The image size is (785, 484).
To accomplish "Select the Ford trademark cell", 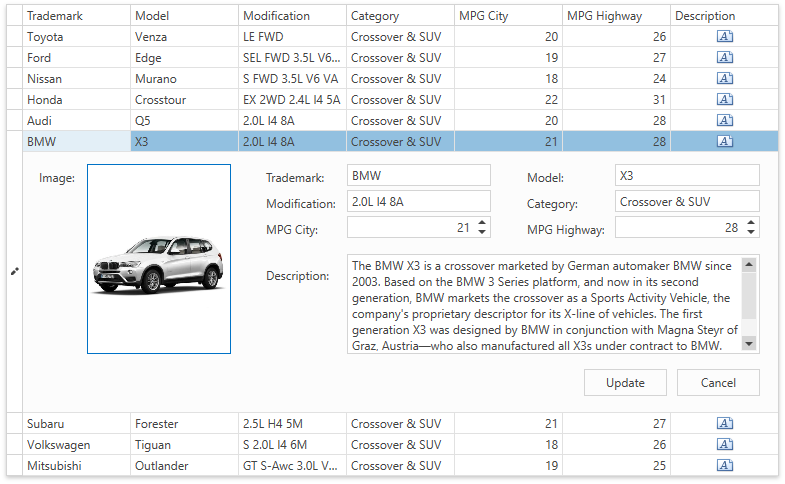I will [77, 58].
